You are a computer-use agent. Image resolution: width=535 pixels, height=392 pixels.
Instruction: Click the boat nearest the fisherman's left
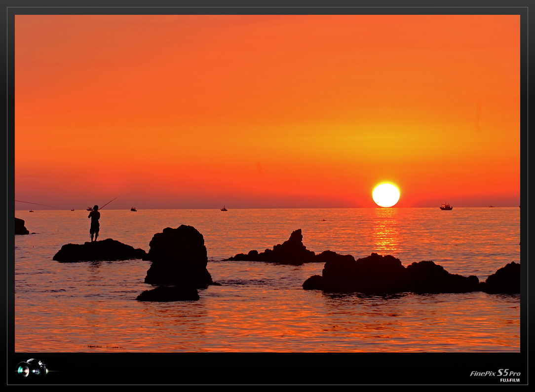pyautogui.click(x=89, y=209)
